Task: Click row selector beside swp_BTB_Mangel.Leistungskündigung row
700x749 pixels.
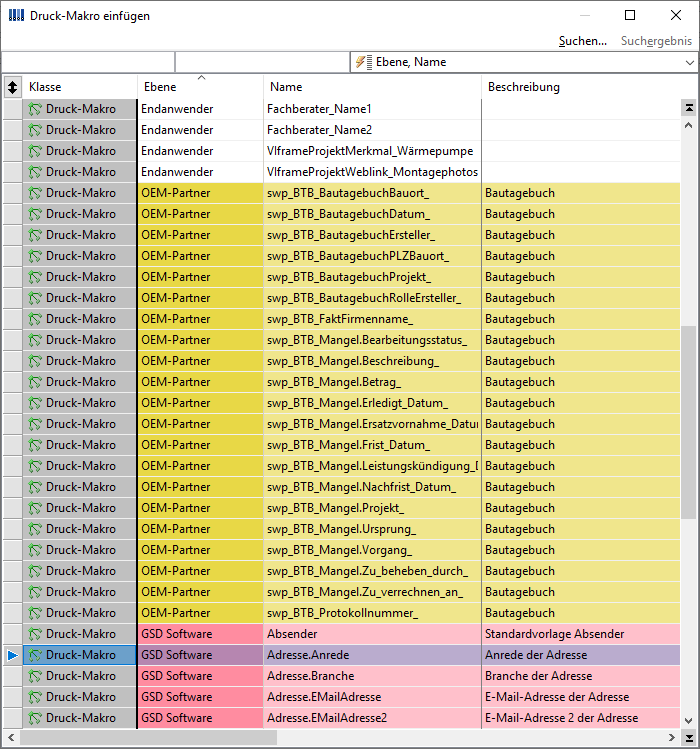Action: (12, 466)
